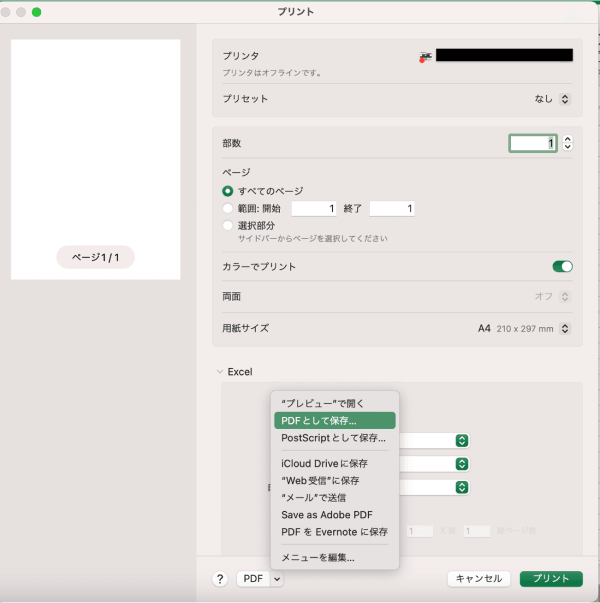Screen dimensions: 600x603
Task: Open the 用紙サイズ A4 dropdown
Action: pos(565,328)
